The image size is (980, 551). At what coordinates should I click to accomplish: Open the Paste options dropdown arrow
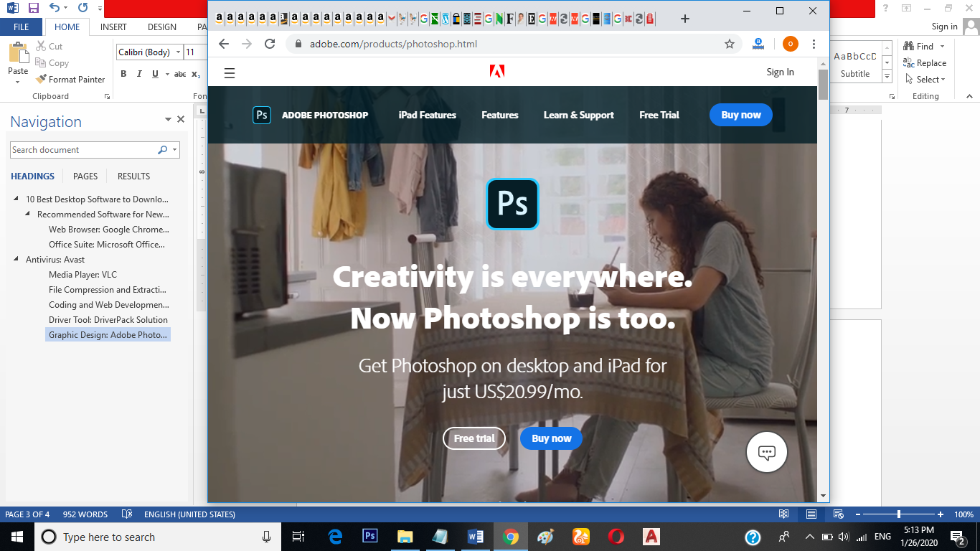(18, 81)
